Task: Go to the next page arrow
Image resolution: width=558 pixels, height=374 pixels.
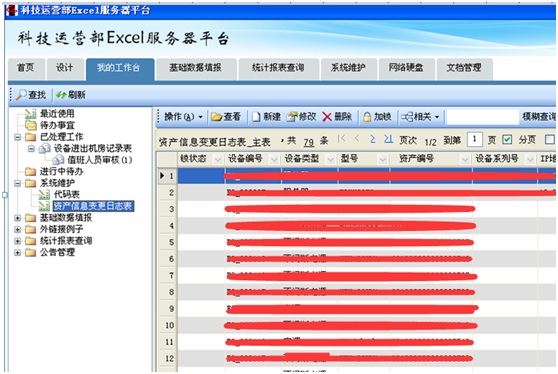Action: coord(372,139)
